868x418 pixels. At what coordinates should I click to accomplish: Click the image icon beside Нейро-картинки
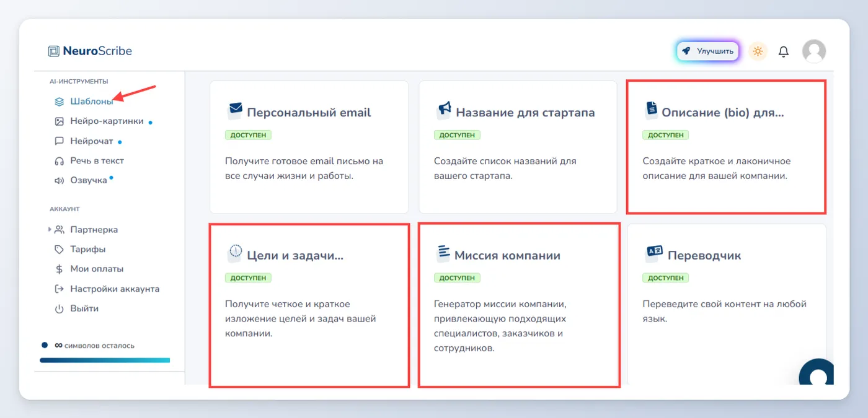59,121
